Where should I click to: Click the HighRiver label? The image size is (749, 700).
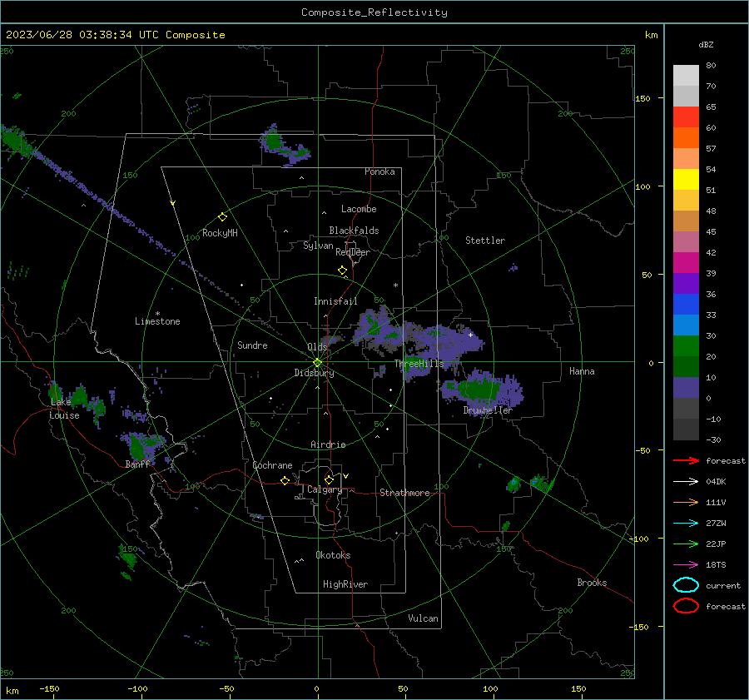coord(345,584)
